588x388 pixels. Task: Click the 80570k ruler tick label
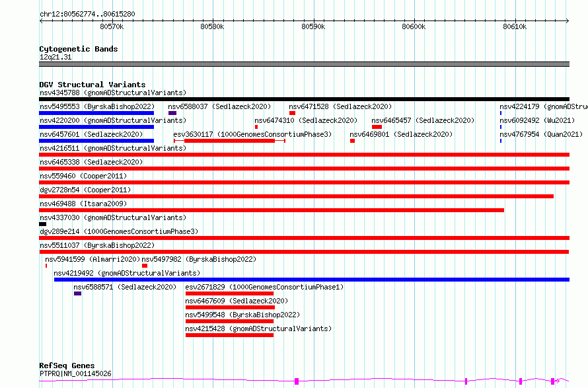pyautogui.click(x=112, y=26)
